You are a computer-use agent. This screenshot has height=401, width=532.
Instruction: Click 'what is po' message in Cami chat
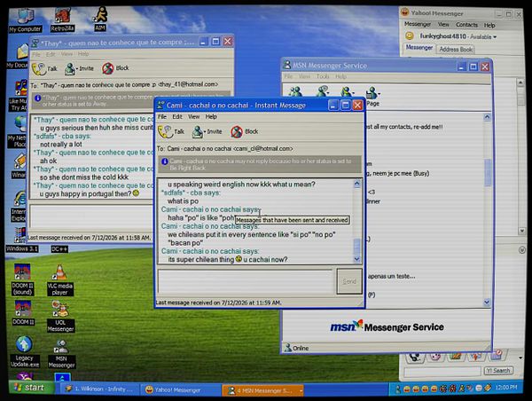(183, 201)
